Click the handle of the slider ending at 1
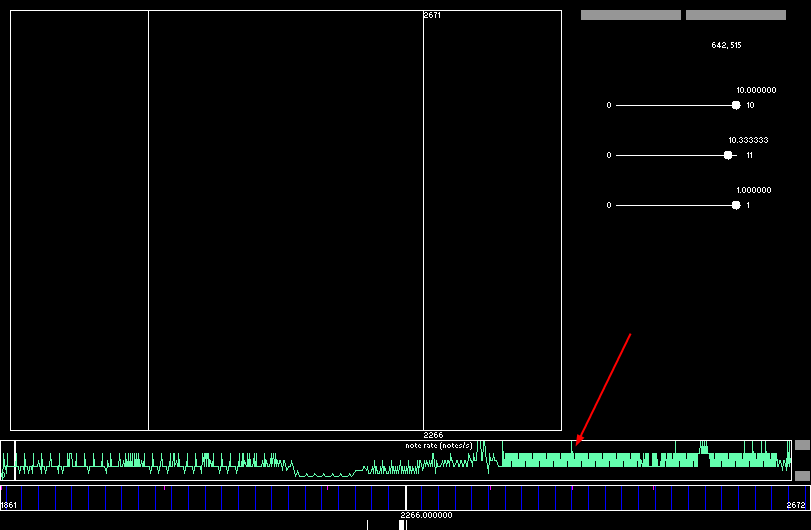The height and width of the screenshot is (530, 811). pyautogui.click(x=736, y=205)
